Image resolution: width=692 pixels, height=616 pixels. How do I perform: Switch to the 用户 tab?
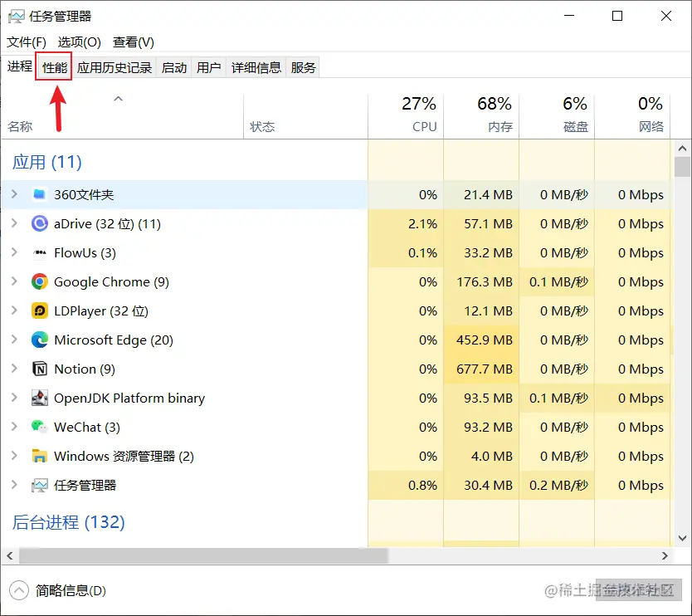click(208, 67)
